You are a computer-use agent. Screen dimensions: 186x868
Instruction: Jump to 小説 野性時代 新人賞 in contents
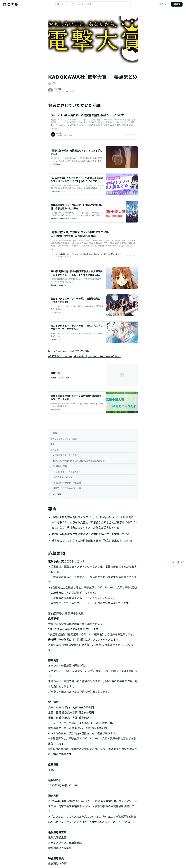(x=62, y=477)
